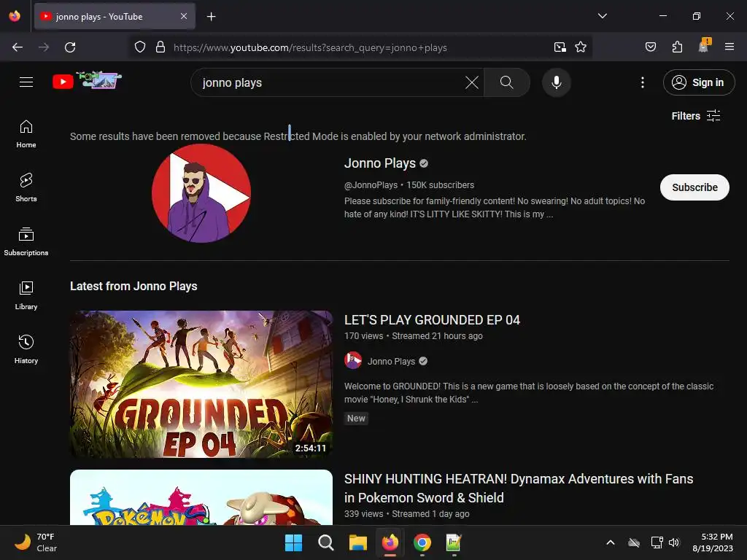Image resolution: width=747 pixels, height=560 pixels.
Task: Open the Firefox application menu
Action: [x=729, y=47]
